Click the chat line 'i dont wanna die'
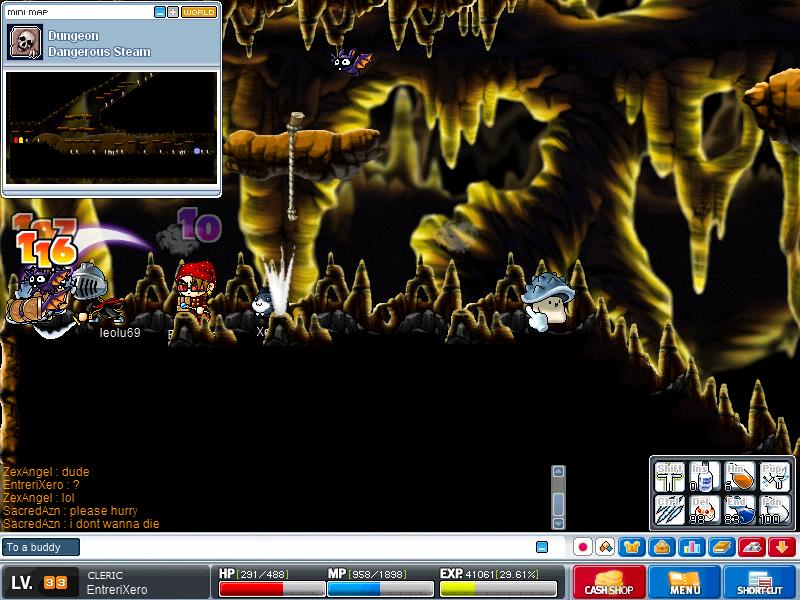This screenshot has width=800, height=600. pyautogui.click(x=114, y=524)
